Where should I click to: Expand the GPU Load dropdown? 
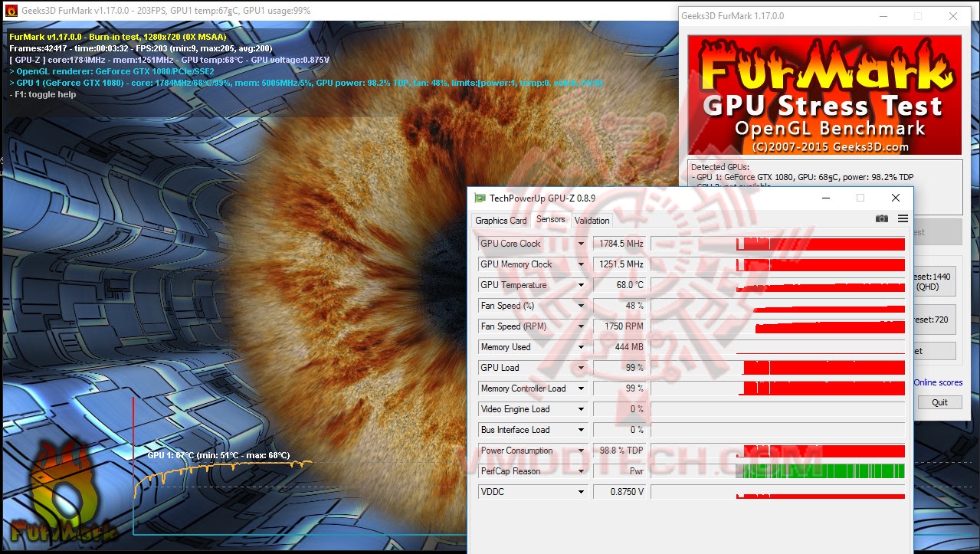coord(581,368)
